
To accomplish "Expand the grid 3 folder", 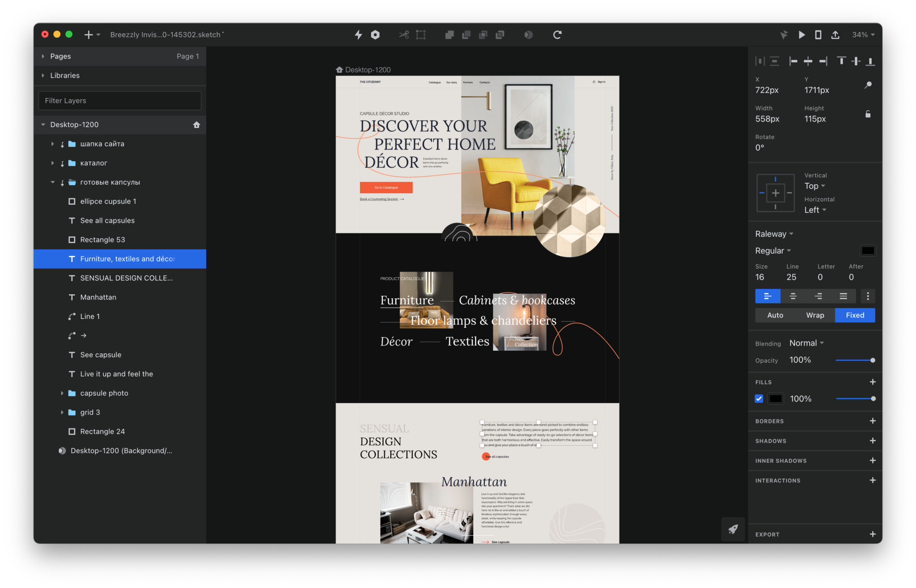I will click(62, 412).
